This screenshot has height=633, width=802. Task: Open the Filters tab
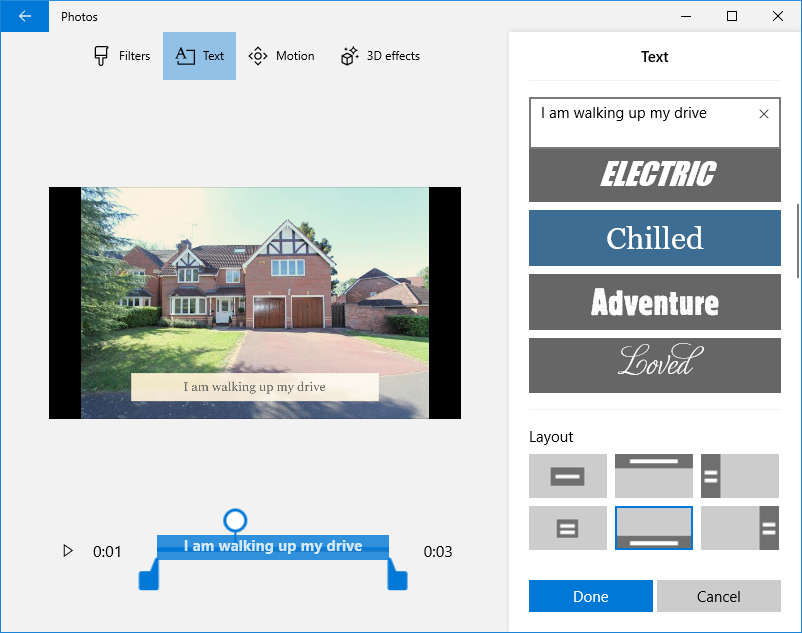pyautogui.click(x=122, y=56)
